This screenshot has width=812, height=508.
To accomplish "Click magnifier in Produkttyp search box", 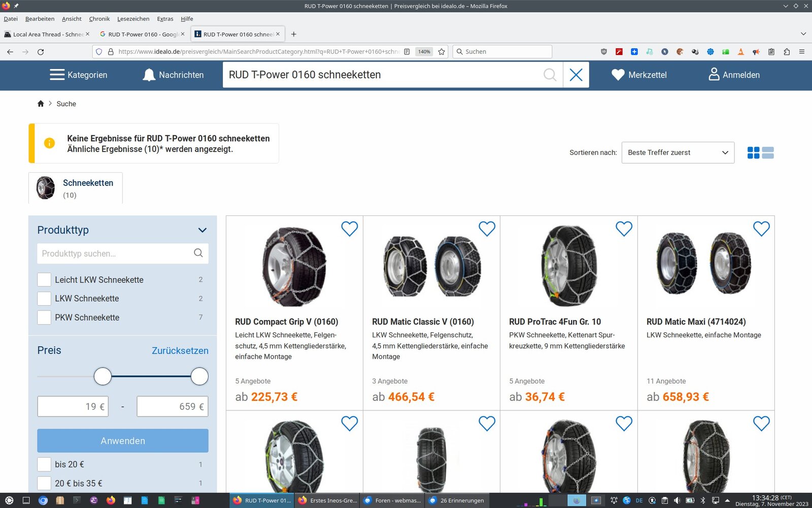I will tap(198, 253).
